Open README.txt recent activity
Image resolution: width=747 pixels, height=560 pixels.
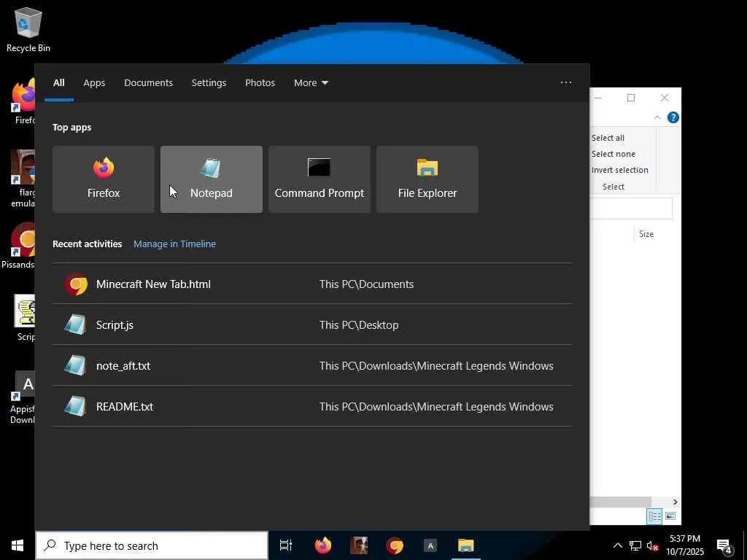click(312, 407)
